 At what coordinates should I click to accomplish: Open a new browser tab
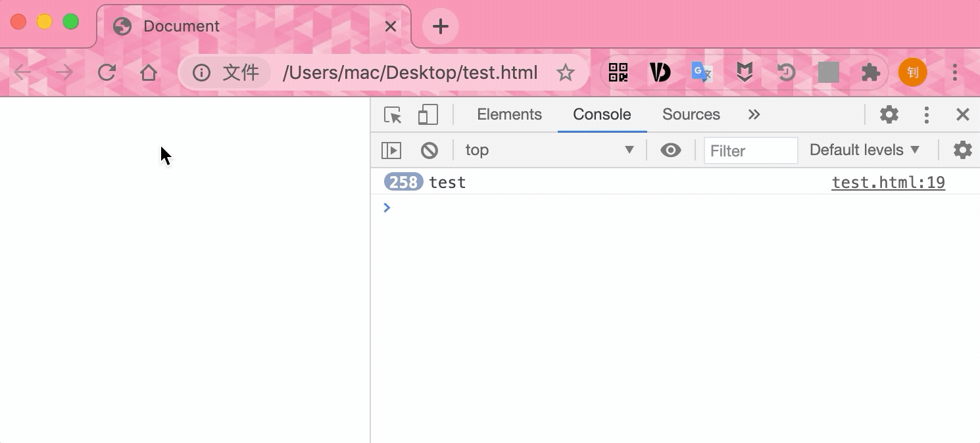pyautogui.click(x=440, y=26)
